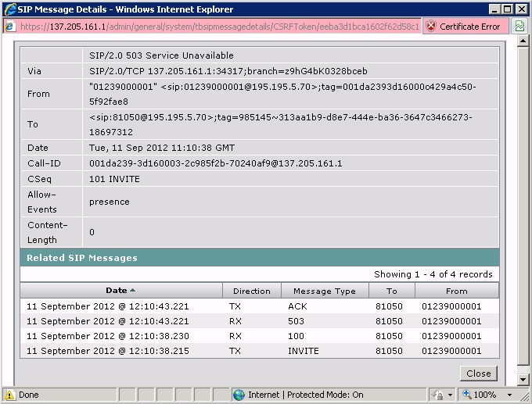
Task: Click the 'presence' Allow-Events value
Action: (x=110, y=202)
